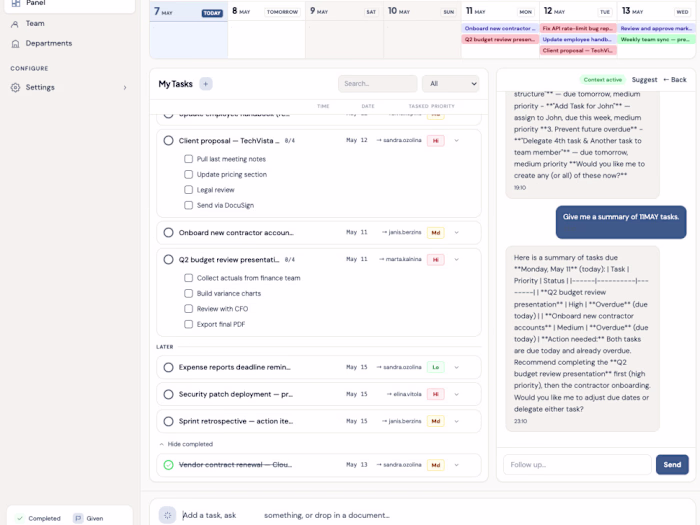The image size is (700, 525).
Task: Check Collect actuals from finance team
Action: [188, 278]
